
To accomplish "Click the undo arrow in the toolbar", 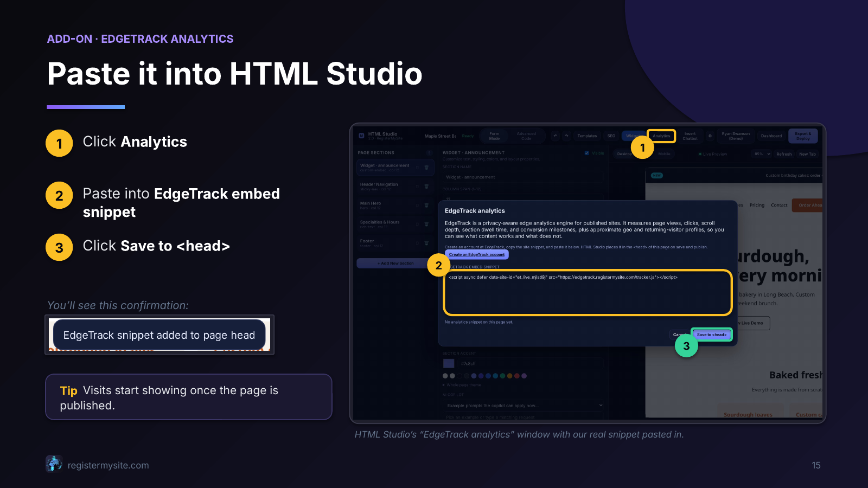I will click(x=555, y=136).
